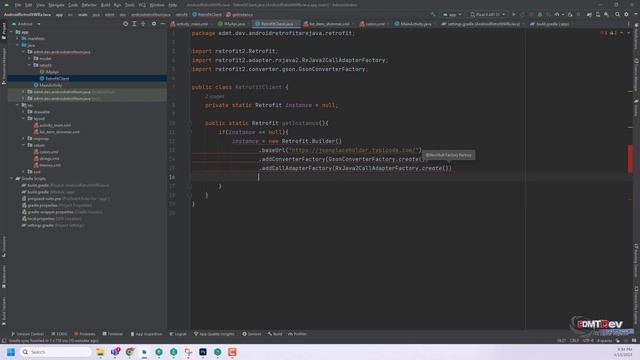Screen dimensions: 640x360
Task: Open IDE settings gear in top toolbar
Action: point(627,14)
